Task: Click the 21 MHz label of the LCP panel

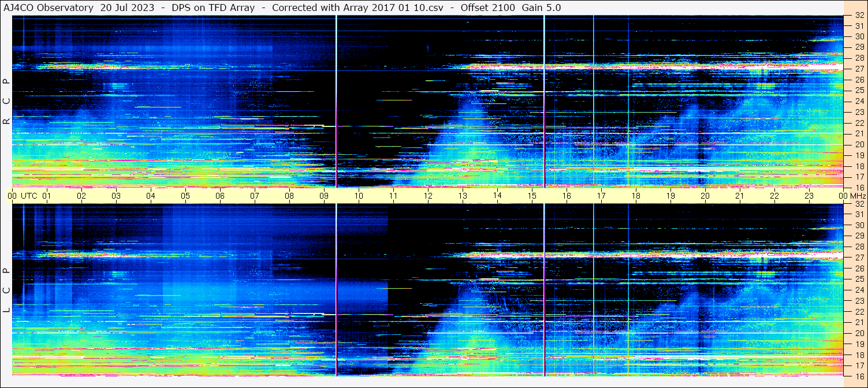Action: click(x=859, y=322)
